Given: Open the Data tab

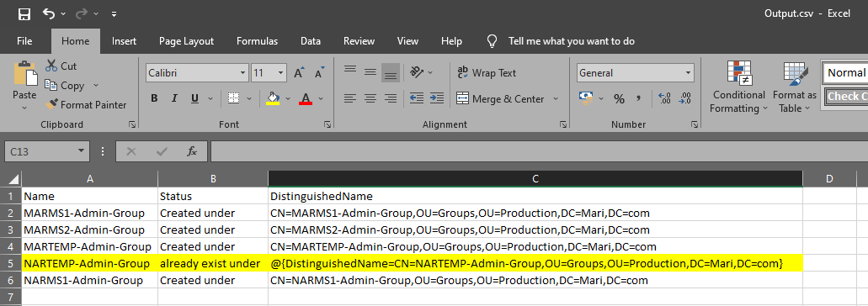Looking at the screenshot, I should pyautogui.click(x=311, y=41).
